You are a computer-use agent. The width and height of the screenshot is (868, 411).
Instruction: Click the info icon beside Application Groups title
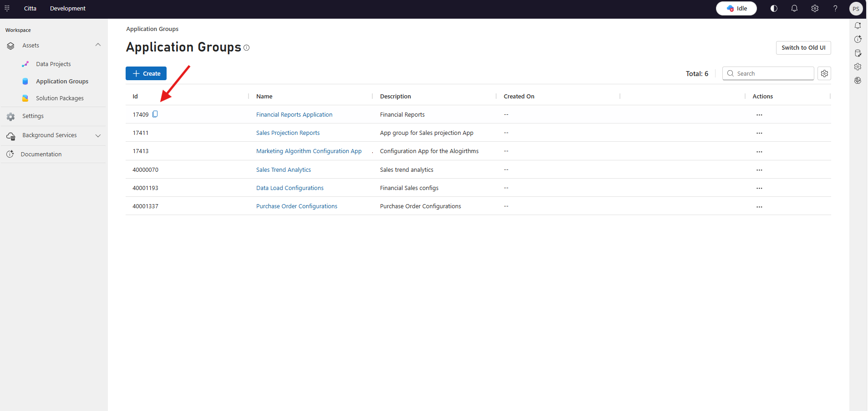[x=247, y=48]
